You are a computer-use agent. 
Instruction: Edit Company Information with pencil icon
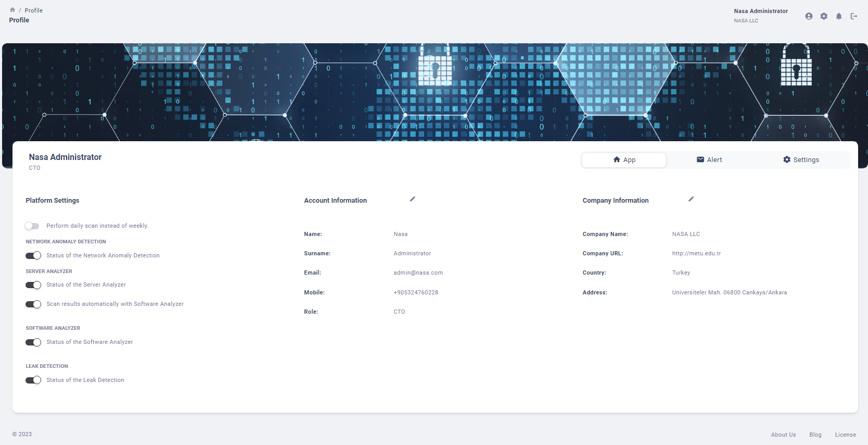(691, 199)
